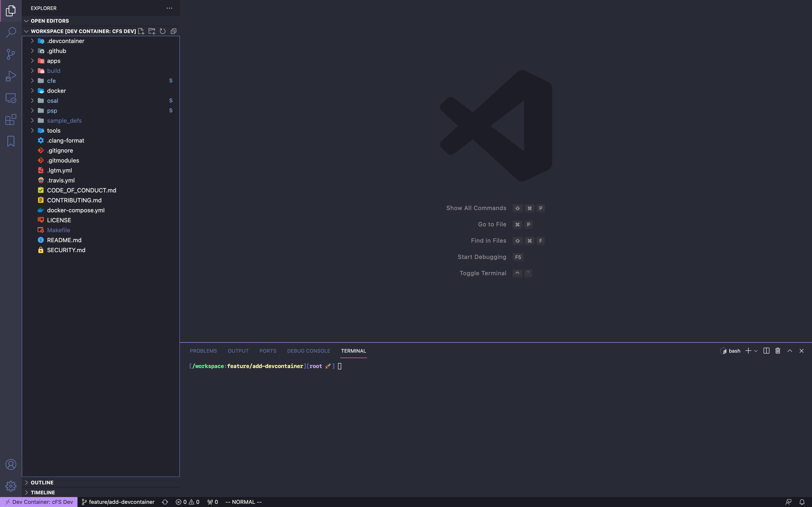Toggle split terminal editor layout
The image size is (812, 507).
tap(766, 350)
